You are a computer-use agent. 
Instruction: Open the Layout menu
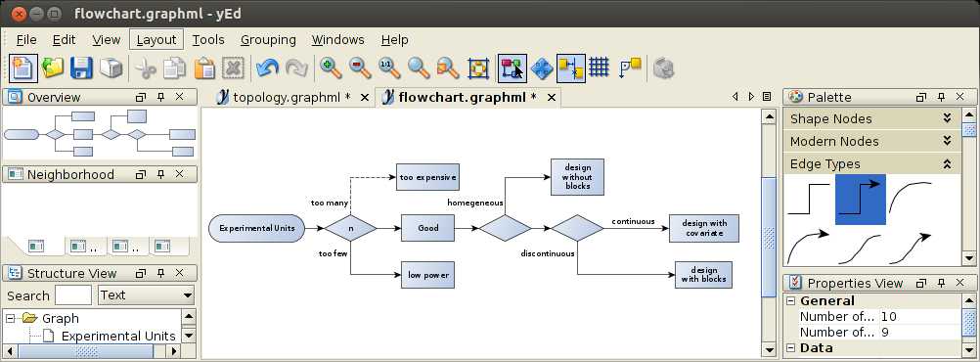(x=156, y=39)
